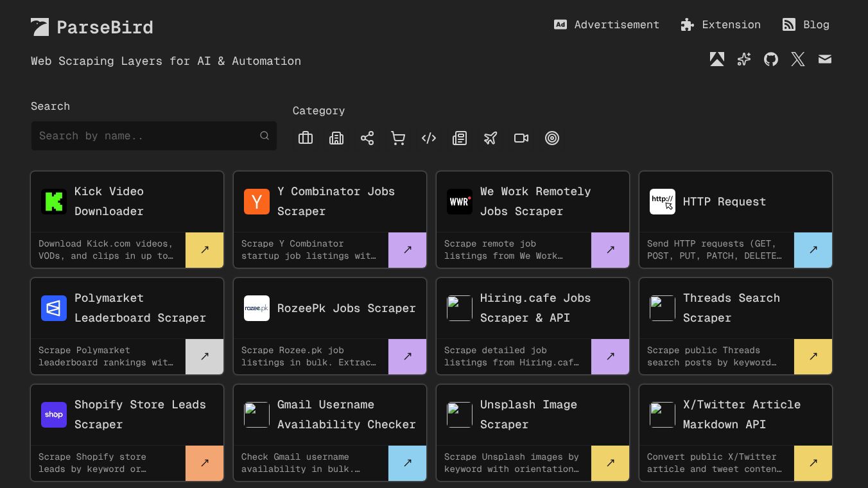Image resolution: width=868 pixels, height=488 pixels.
Task: Filter by the building category icon
Action: 336,138
